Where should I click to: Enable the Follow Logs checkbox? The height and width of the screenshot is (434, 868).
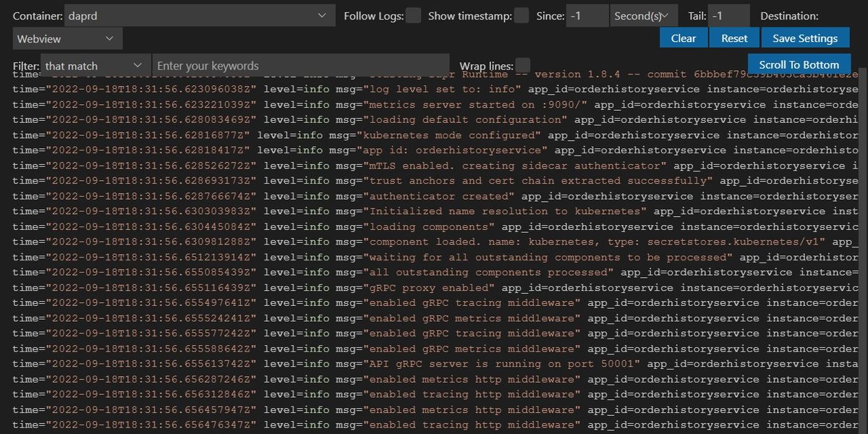tap(413, 15)
